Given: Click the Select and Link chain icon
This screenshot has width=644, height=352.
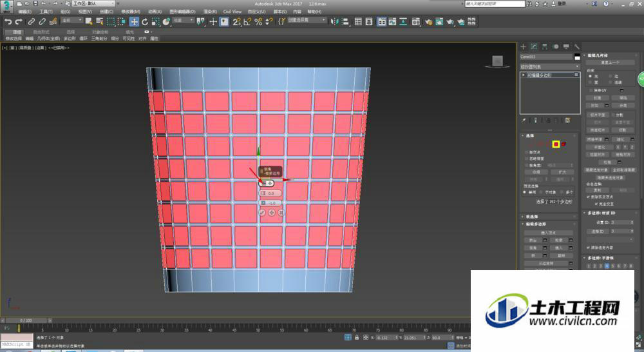Looking at the screenshot, I should 31,22.
